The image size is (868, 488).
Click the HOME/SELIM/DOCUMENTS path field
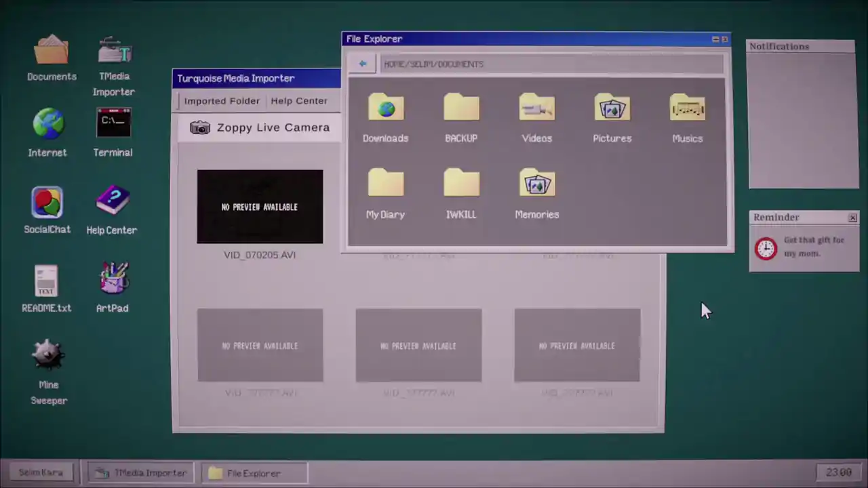pyautogui.click(x=552, y=64)
